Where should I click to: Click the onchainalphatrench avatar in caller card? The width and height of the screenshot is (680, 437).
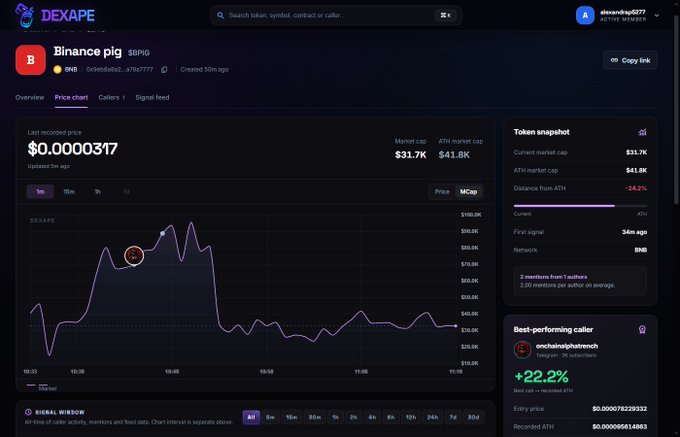[522, 350]
